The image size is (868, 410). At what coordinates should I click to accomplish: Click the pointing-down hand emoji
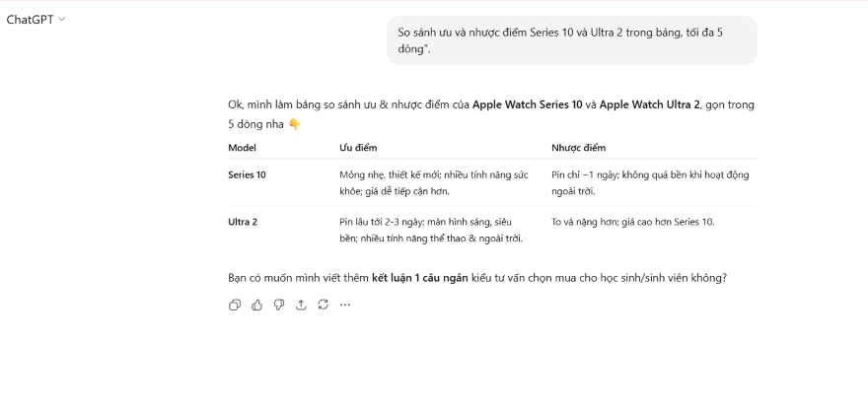point(294,124)
